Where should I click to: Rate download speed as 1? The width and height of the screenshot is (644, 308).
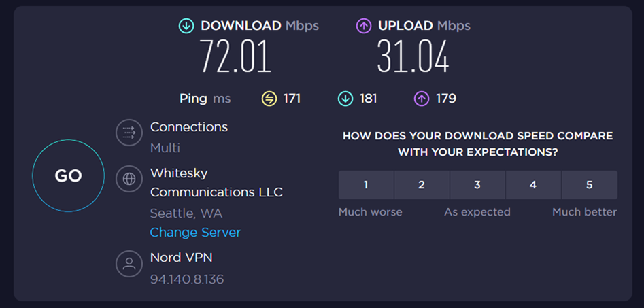pyautogui.click(x=366, y=185)
